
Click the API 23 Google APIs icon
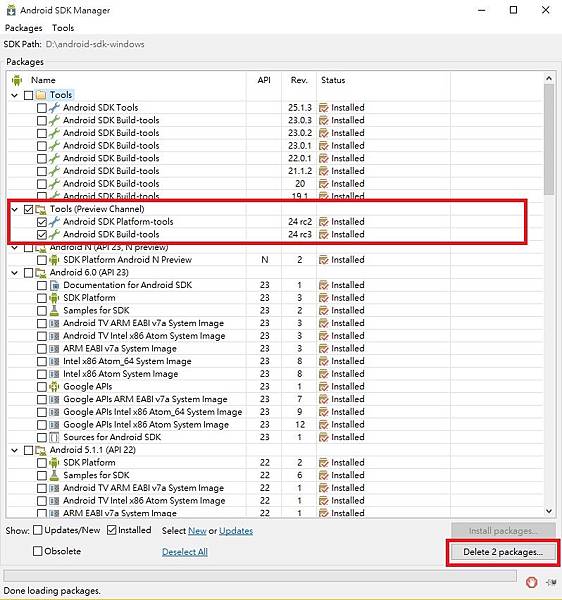[54, 386]
